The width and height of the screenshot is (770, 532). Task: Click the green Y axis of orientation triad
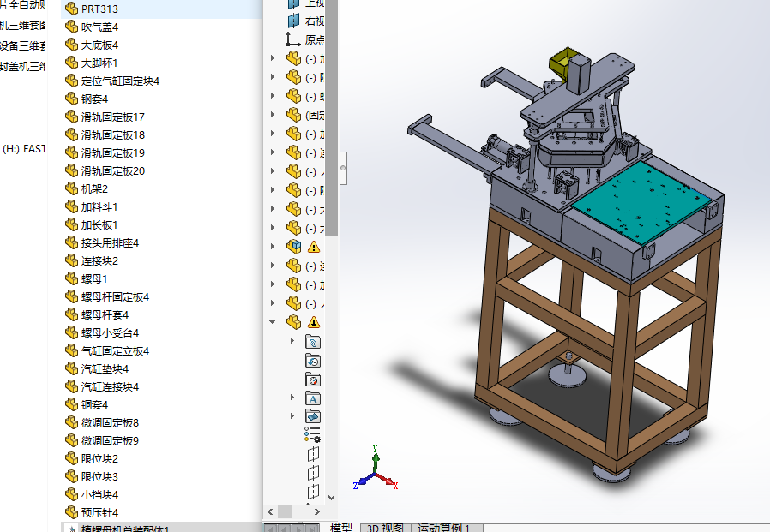click(x=376, y=460)
